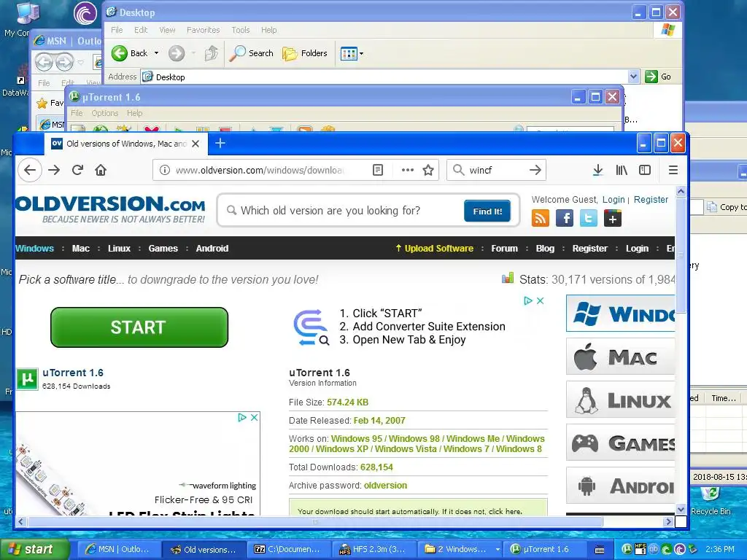This screenshot has width=747, height=560.
Task: Open oldversion Facebook icon
Action: coord(565,219)
